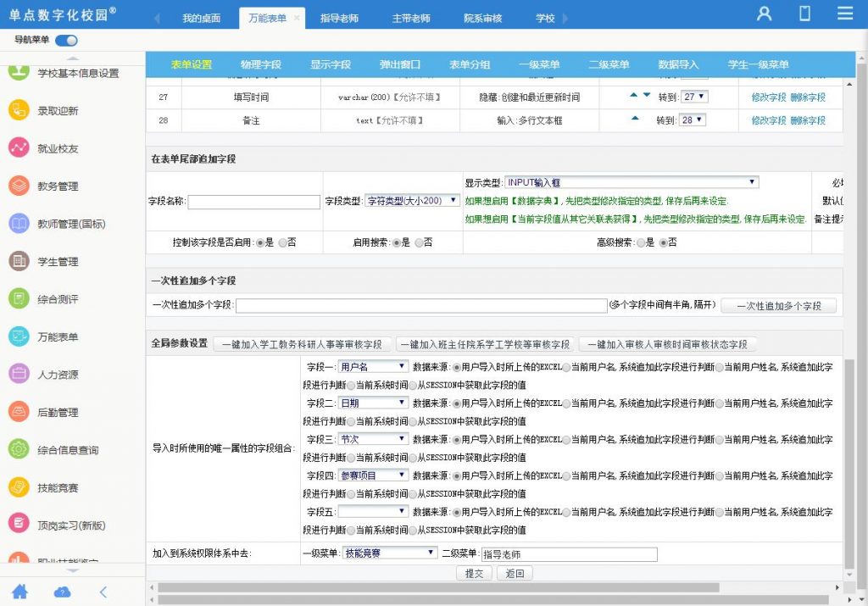Image resolution: width=868 pixels, height=606 pixels.
Task: Open 字段二 日期 dropdown
Action: pos(373,403)
